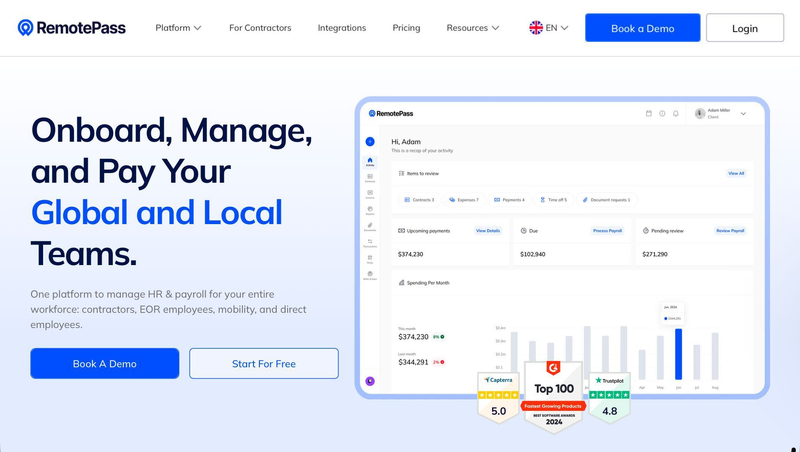The height and width of the screenshot is (452, 800).
Task: Click the Login button
Action: click(x=744, y=28)
